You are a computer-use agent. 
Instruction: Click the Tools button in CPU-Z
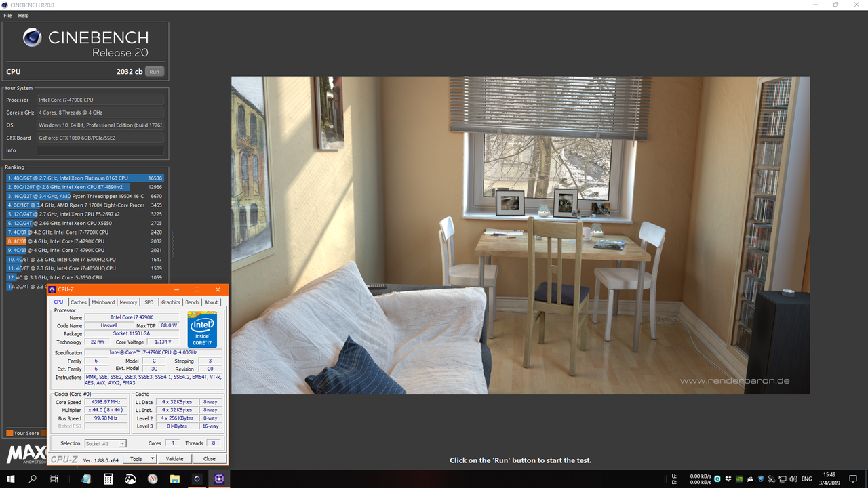[136, 459]
